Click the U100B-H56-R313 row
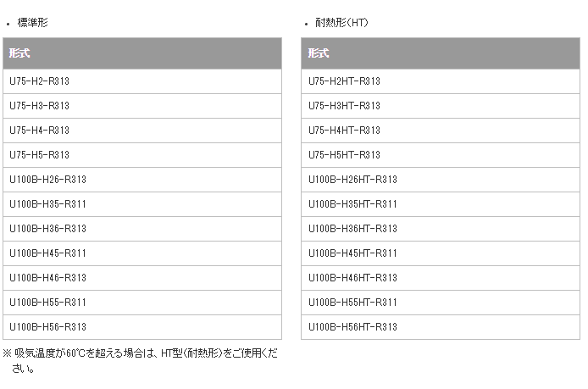Image resolution: width=588 pixels, height=389 pixels. pyautogui.click(x=47, y=327)
